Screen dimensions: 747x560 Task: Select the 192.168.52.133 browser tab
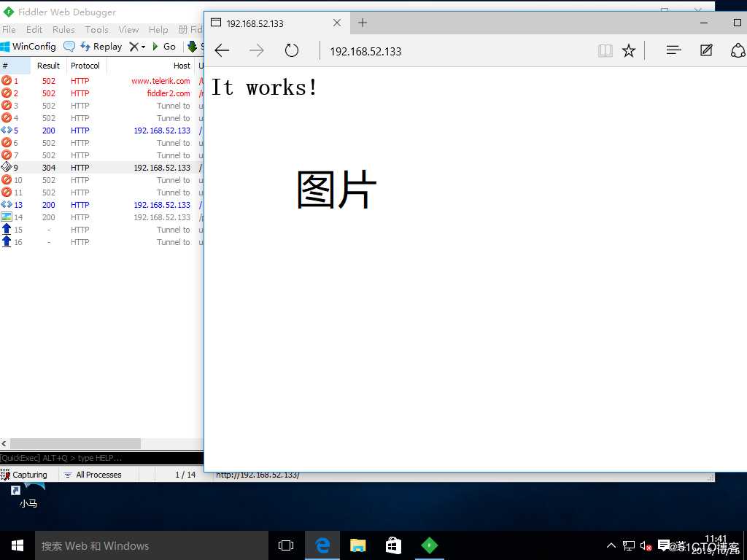click(276, 23)
